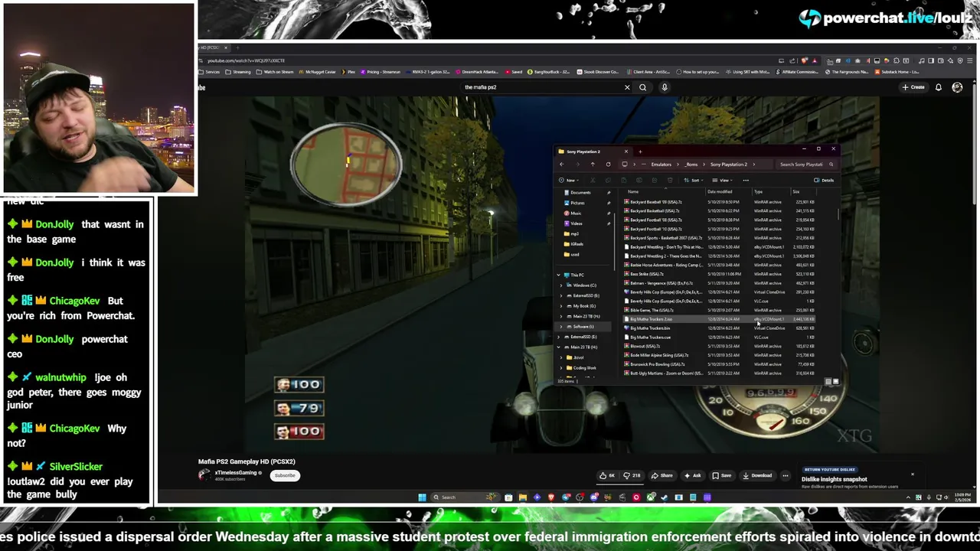Open the YouTube account avatar menu
This screenshot has width=980, height=551.
pos(957,87)
